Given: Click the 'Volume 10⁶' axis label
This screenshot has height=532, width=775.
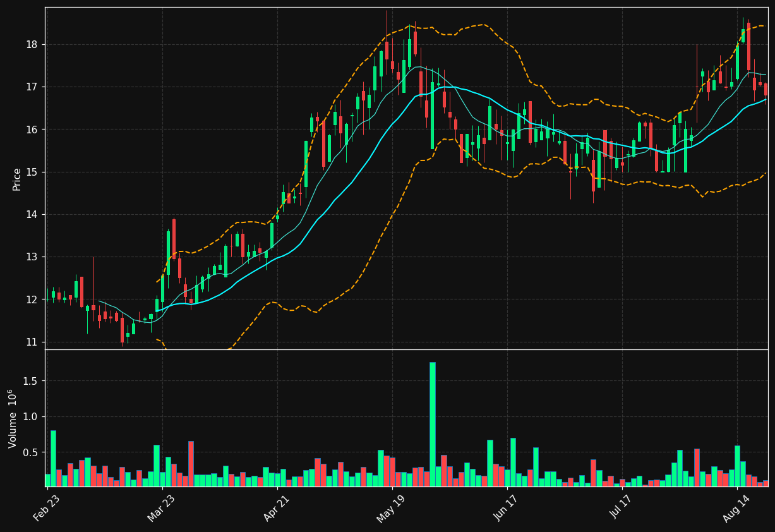Looking at the screenshot, I should [13, 418].
